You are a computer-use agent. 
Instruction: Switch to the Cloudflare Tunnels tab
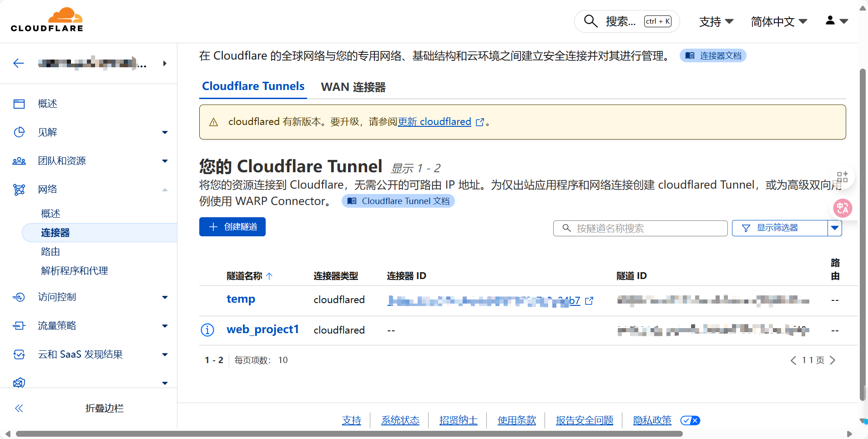point(253,86)
